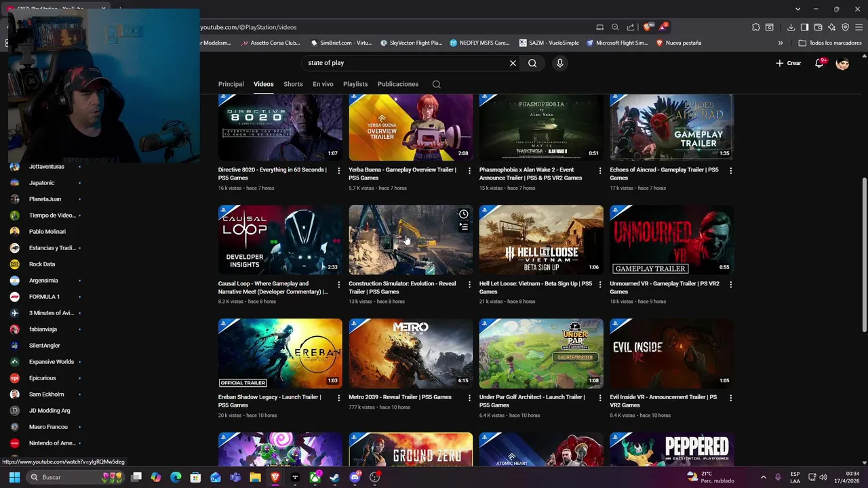Switch to the Principal channel tab
The image size is (868, 488).
point(231,84)
